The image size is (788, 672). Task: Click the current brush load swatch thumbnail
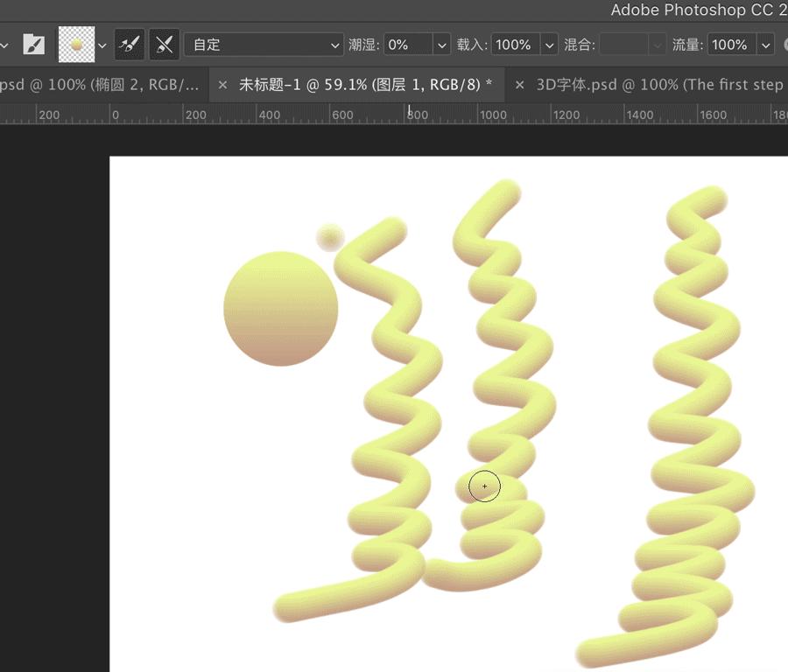[x=77, y=44]
